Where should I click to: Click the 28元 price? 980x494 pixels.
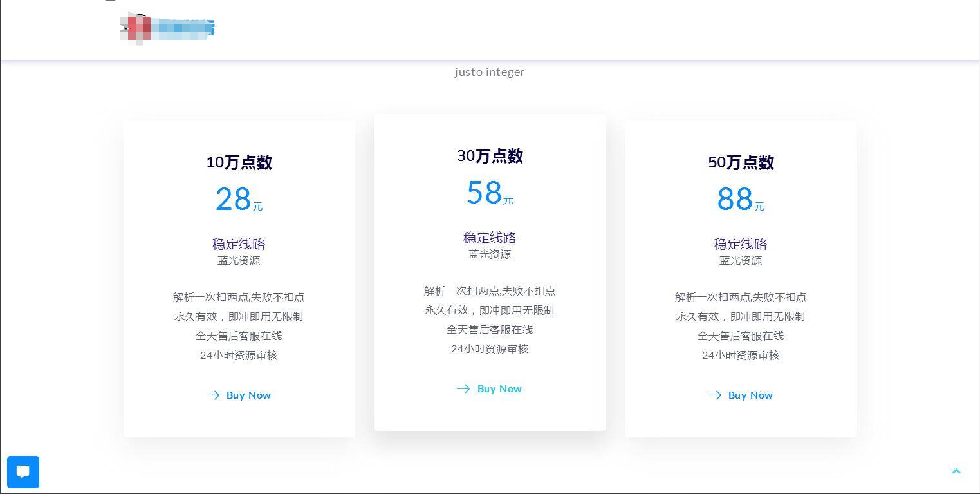(239, 199)
